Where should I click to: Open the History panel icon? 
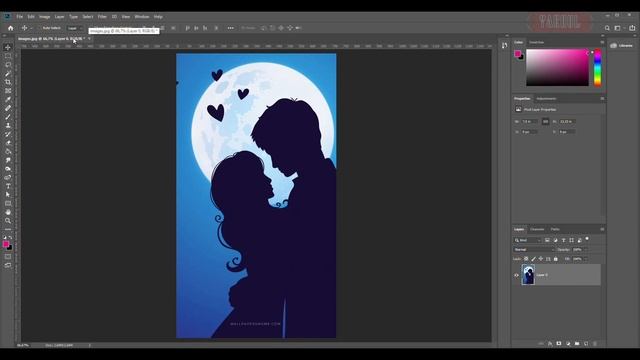click(x=504, y=46)
